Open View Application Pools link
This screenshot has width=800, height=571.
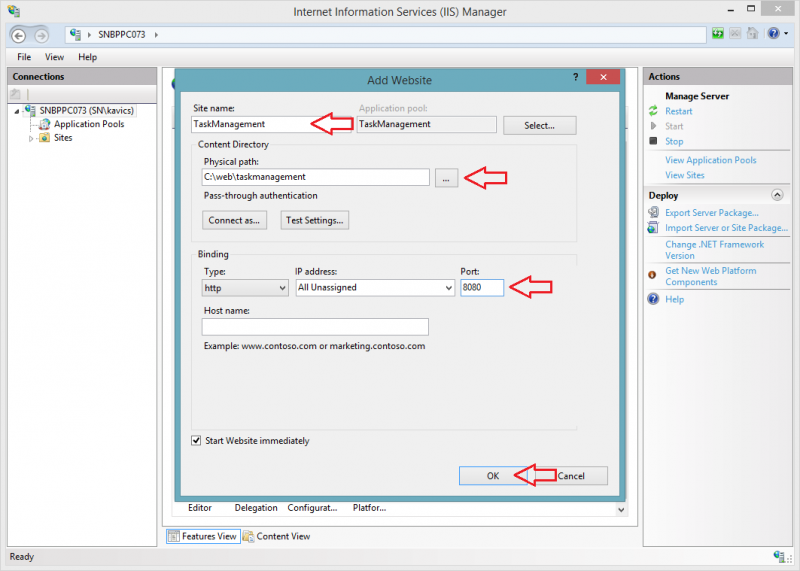coord(711,160)
